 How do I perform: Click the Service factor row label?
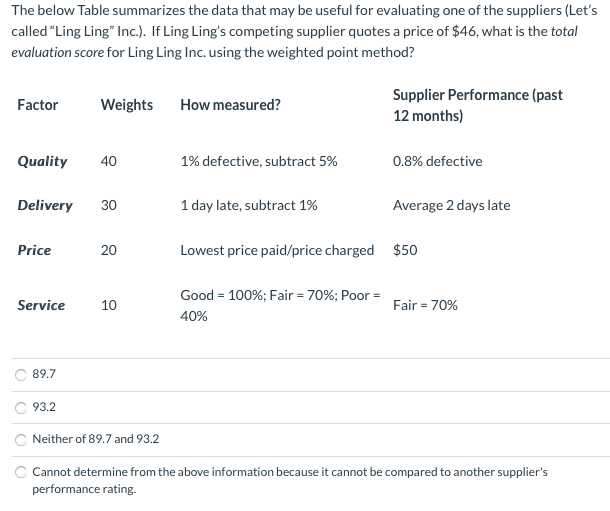[41, 305]
